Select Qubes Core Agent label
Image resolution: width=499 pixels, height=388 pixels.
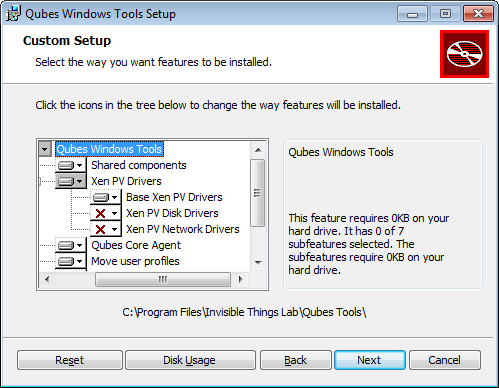pos(136,245)
